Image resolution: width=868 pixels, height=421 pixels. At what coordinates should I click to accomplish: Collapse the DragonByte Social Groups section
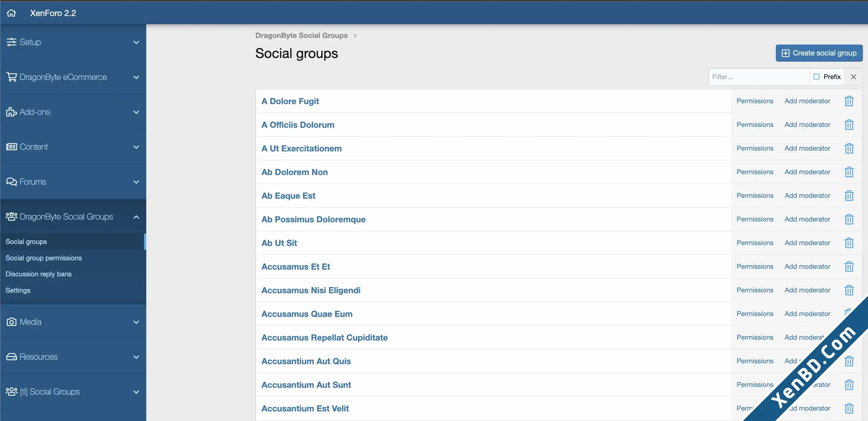click(x=136, y=217)
